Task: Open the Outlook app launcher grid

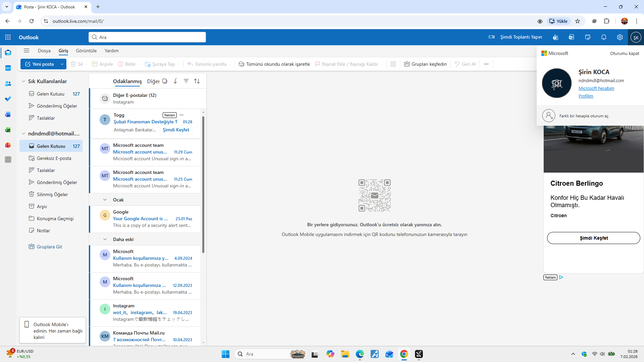Action: point(8,37)
